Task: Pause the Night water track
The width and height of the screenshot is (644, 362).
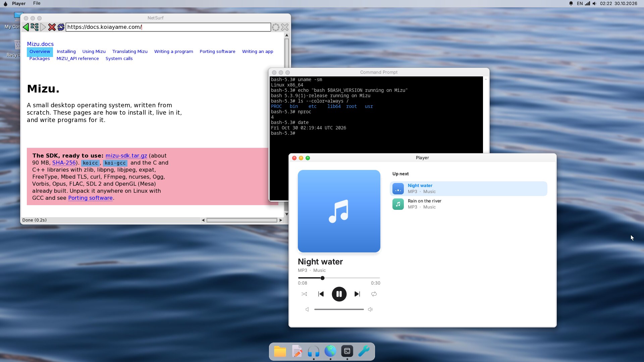Action: click(339, 294)
